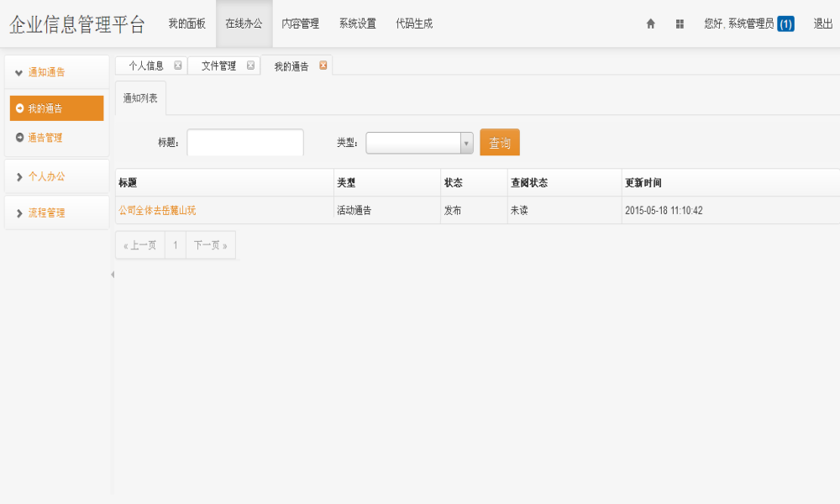Click the 企业信息管理平台 title
The width and height of the screenshot is (840, 504).
(x=77, y=24)
